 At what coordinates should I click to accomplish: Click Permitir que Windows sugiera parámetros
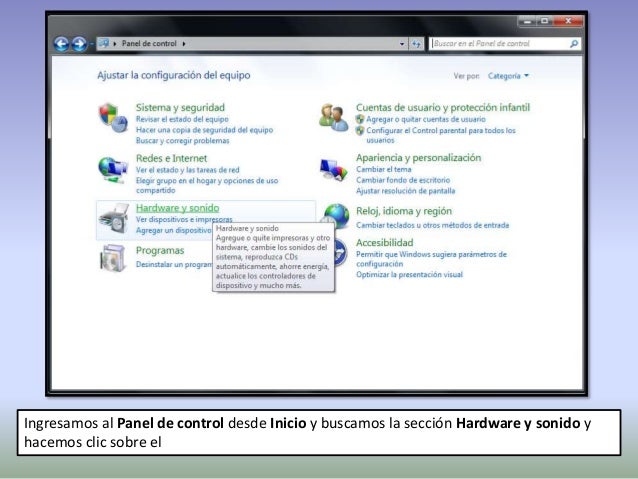pyautogui.click(x=431, y=259)
